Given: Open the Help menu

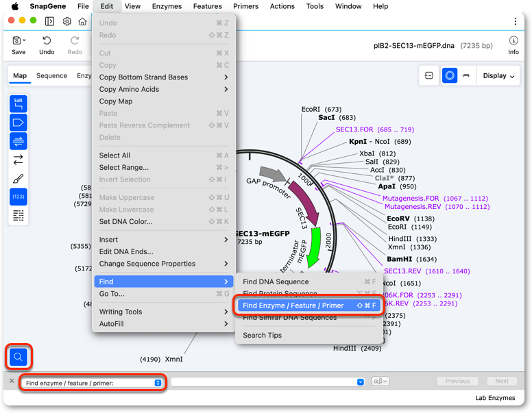Looking at the screenshot, I should (x=380, y=6).
